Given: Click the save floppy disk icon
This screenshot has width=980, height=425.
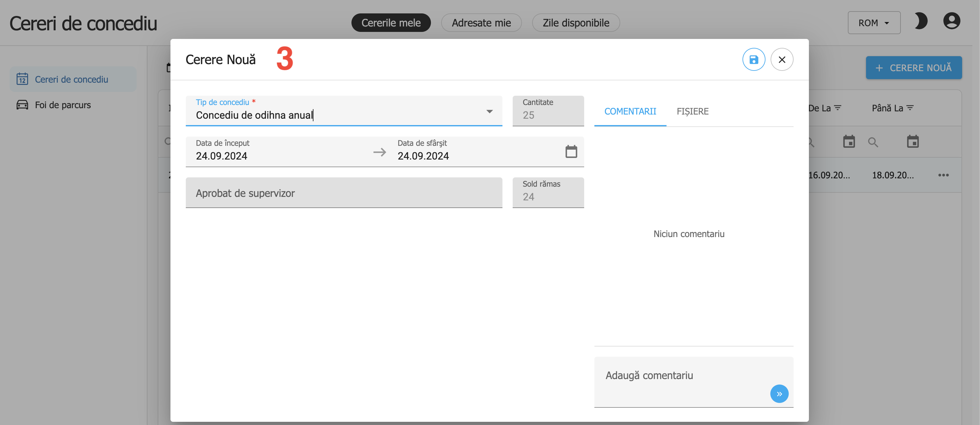Looking at the screenshot, I should pyautogui.click(x=753, y=60).
